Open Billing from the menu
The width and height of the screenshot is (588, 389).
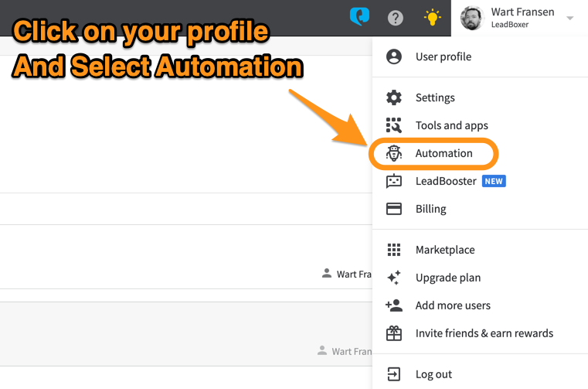(431, 209)
